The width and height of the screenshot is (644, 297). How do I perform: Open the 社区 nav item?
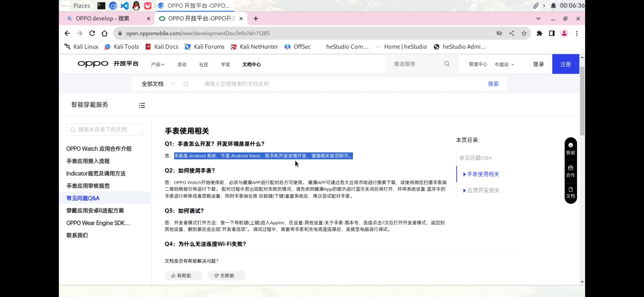pos(204,64)
